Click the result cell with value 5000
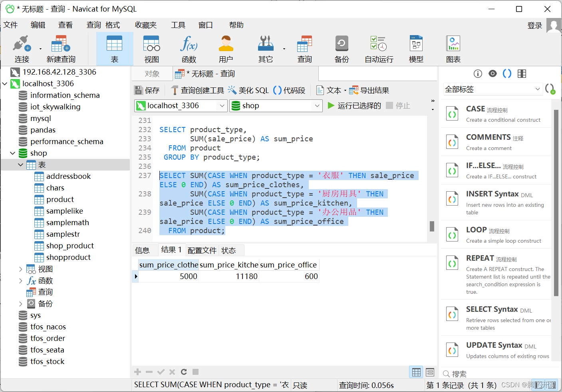The image size is (562, 392). (x=169, y=277)
